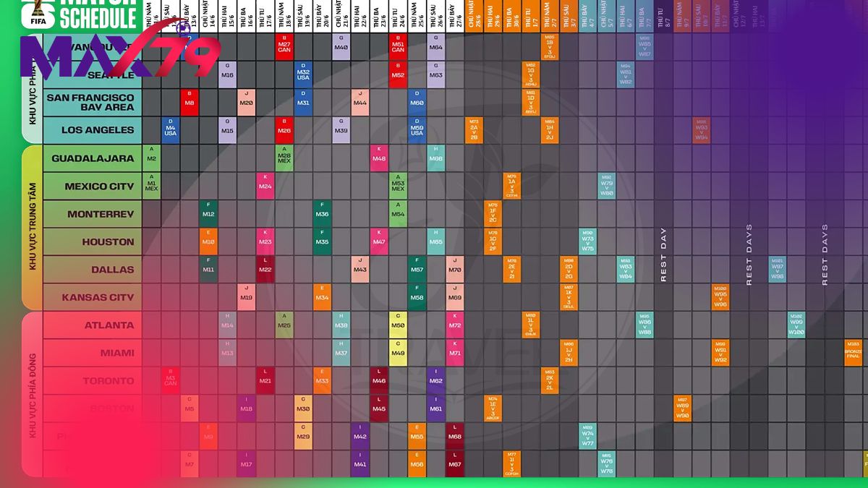Open match cell M92 W79 v W80
Image resolution: width=868 pixels, height=488 pixels.
[x=607, y=187]
